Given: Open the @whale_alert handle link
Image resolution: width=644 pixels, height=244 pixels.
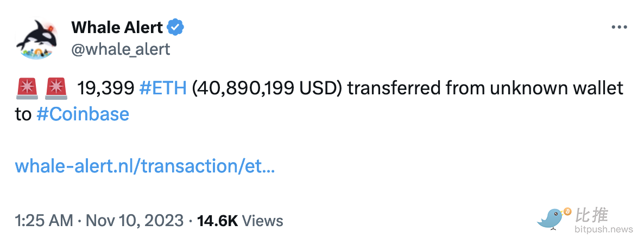Looking at the screenshot, I should 121,49.
